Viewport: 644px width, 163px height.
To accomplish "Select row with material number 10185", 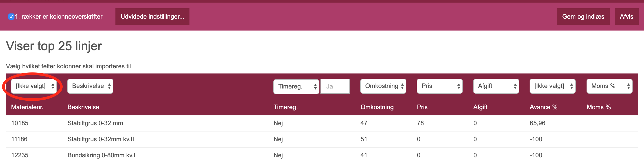I will tap(322, 123).
